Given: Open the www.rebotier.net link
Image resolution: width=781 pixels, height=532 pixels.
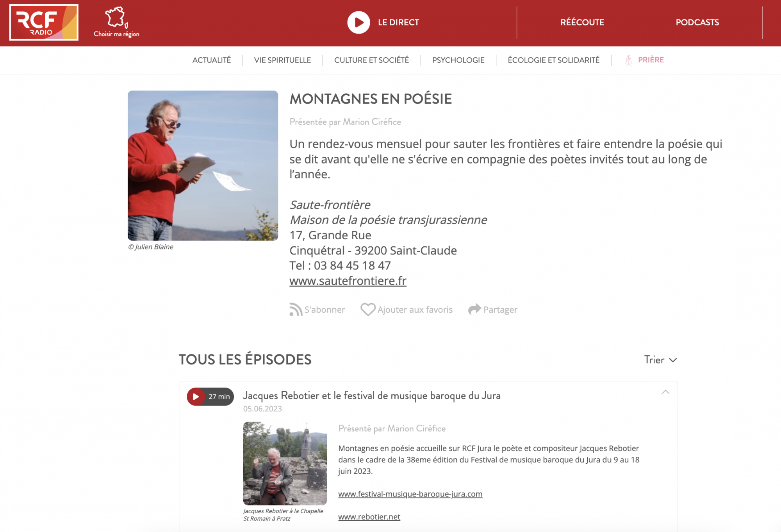Looking at the screenshot, I should [369, 517].
